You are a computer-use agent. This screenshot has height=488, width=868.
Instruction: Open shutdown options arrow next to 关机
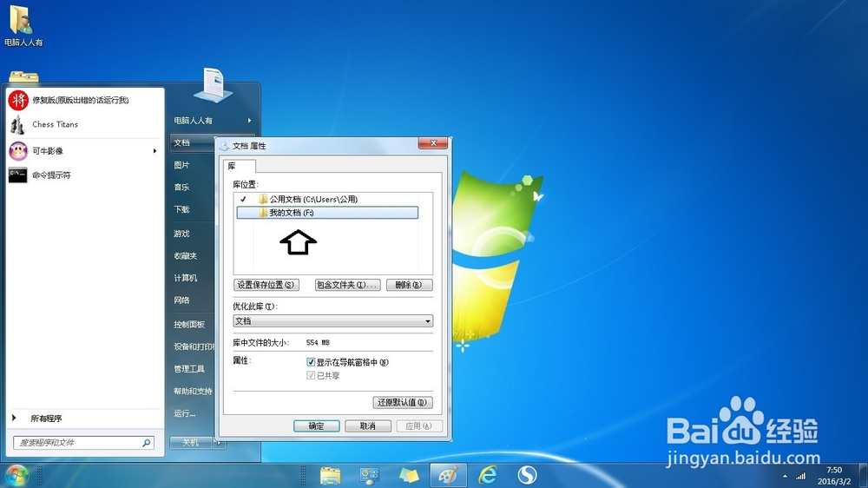pos(220,443)
